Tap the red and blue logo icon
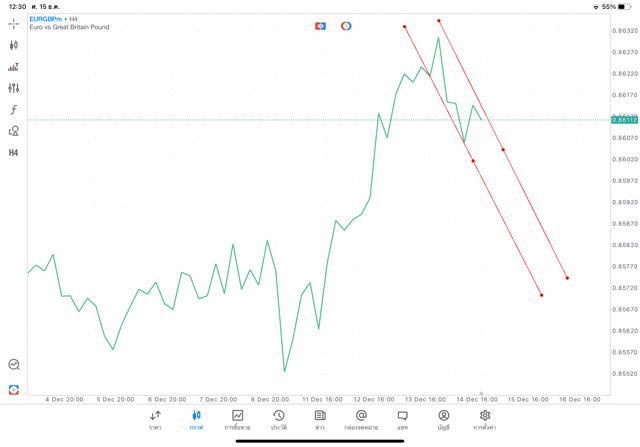Screen dimensions: 640x447 click(x=13, y=390)
